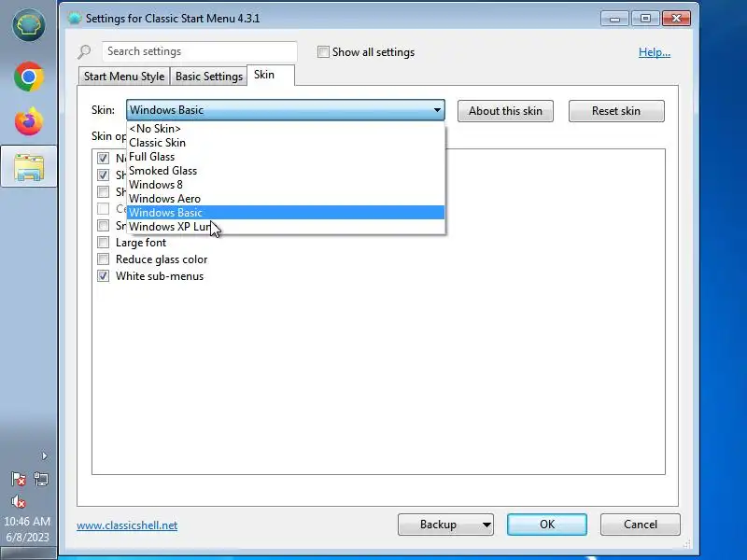This screenshot has width=747, height=560.
Task: Open www.classicshell.net link
Action: [127, 525]
